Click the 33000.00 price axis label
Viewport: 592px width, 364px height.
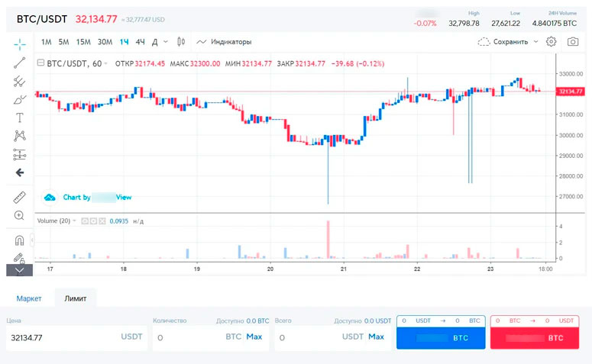(x=571, y=74)
